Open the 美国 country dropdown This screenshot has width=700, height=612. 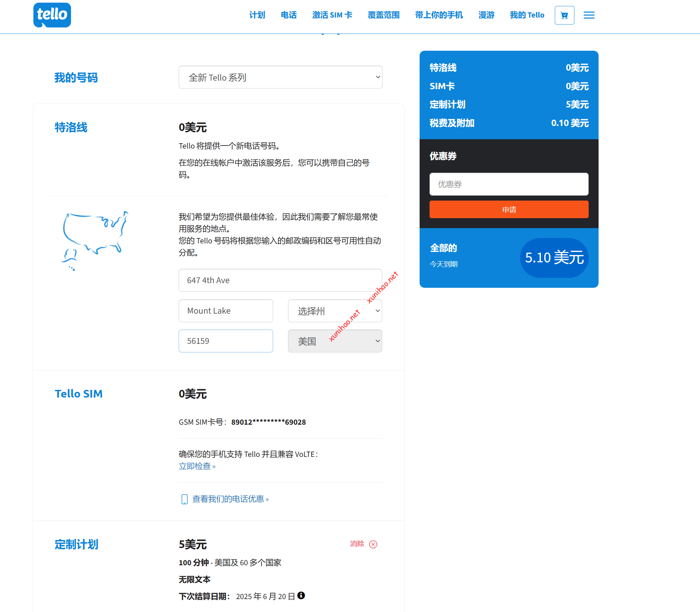[x=335, y=341]
